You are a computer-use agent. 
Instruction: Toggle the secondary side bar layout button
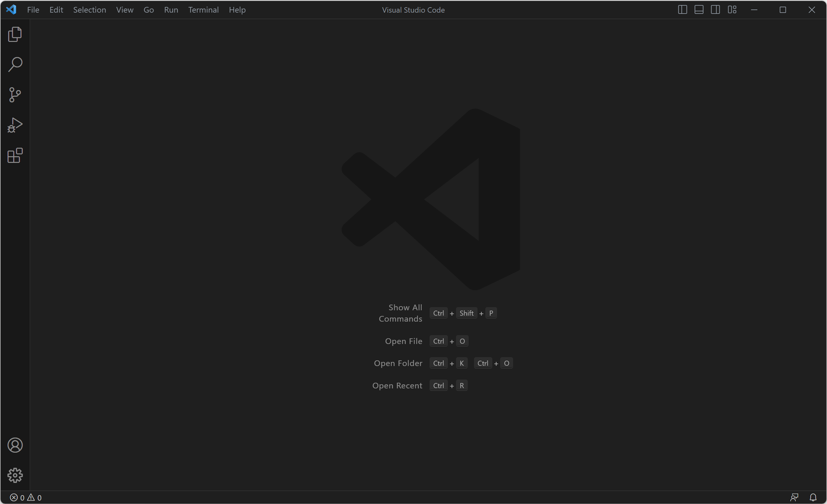click(x=715, y=10)
